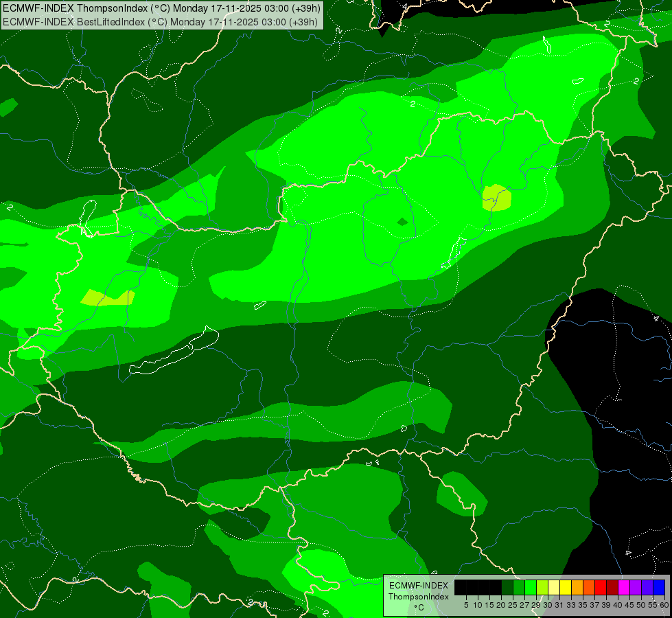This screenshot has height=618, width=672.
Task: Click the orange-red 35–37 legend swatch
Action: point(589,588)
